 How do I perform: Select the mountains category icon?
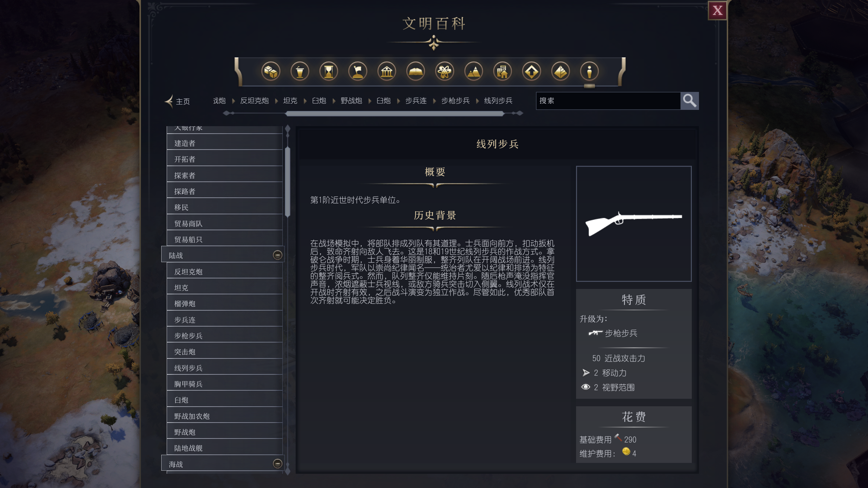[474, 72]
